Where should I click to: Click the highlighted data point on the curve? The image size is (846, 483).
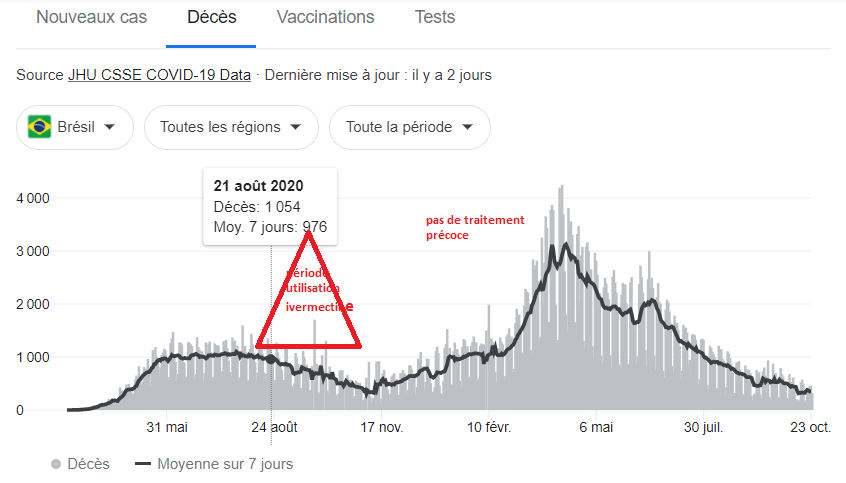point(272,358)
